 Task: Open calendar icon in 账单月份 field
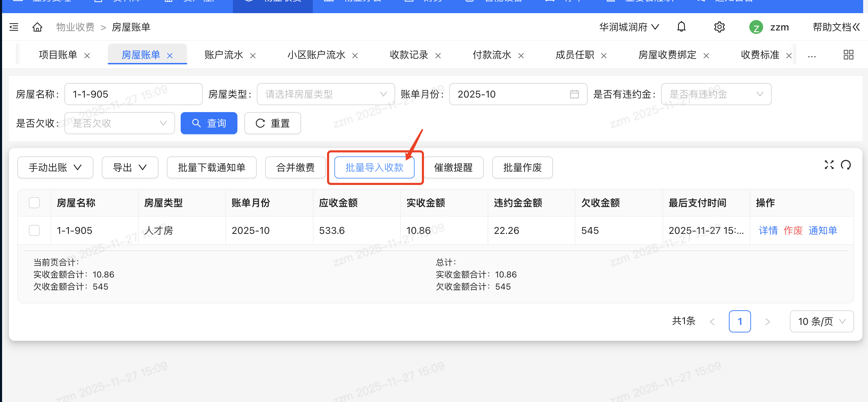point(574,94)
